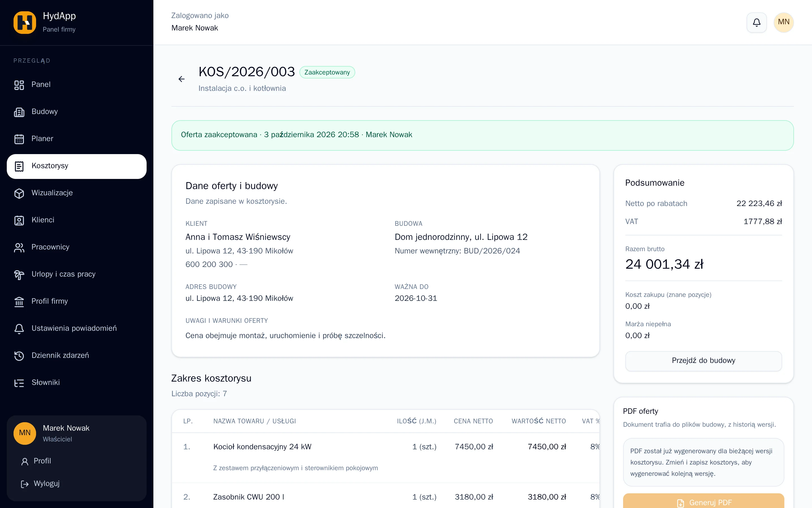Screen dimensions: 812x508
Task: Open the Klienci list
Action: [76, 220]
